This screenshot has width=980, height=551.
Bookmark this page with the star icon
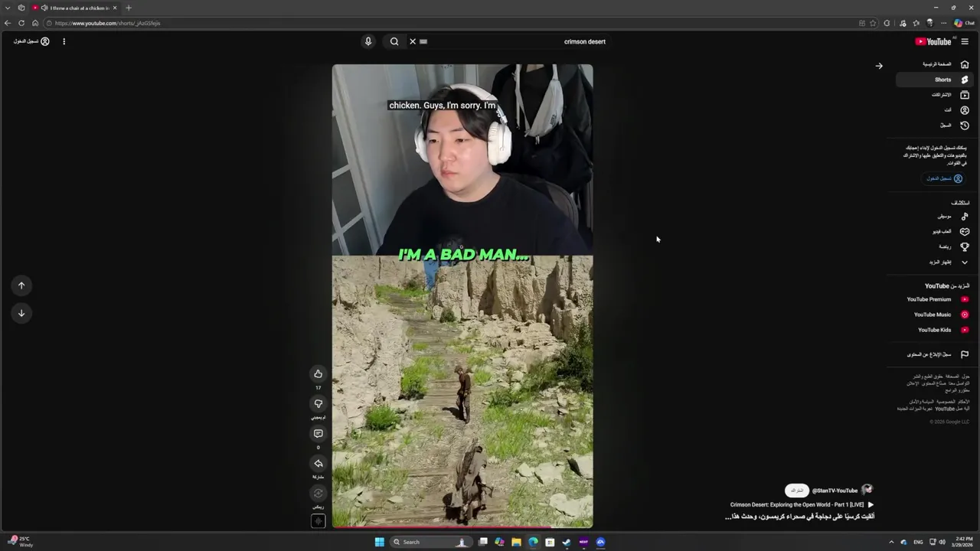click(x=873, y=23)
